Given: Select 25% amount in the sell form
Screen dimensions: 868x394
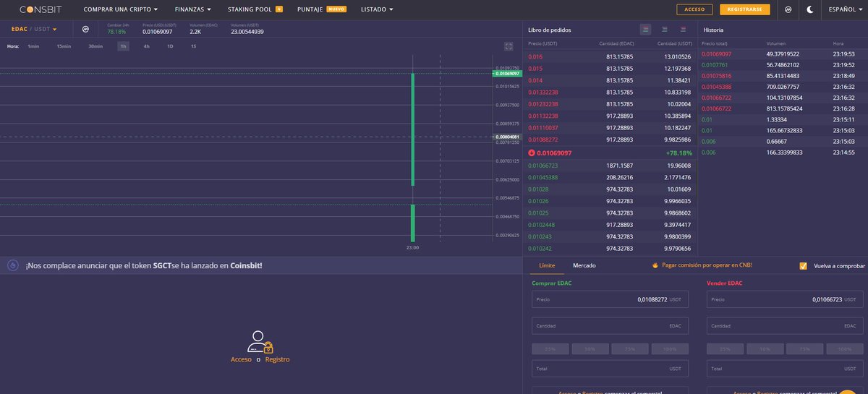Looking at the screenshot, I should point(726,349).
